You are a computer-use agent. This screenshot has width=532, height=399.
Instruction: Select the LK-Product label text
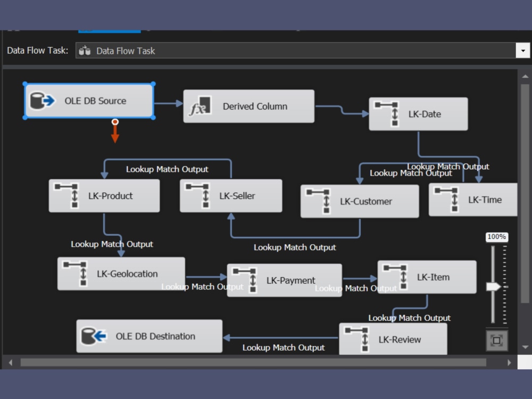click(110, 196)
